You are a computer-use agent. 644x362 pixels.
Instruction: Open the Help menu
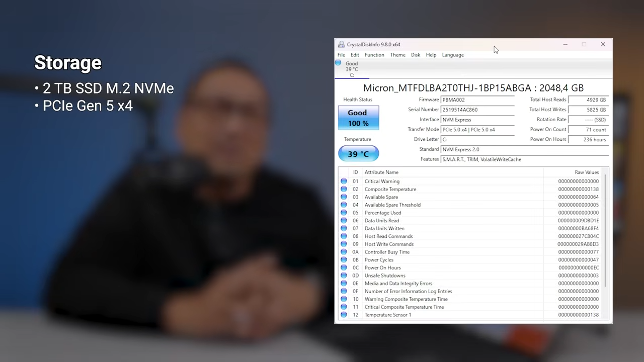(x=431, y=55)
